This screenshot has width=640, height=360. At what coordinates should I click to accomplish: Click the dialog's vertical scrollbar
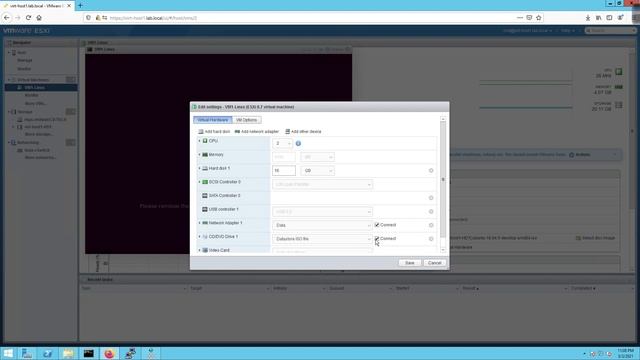click(443, 180)
